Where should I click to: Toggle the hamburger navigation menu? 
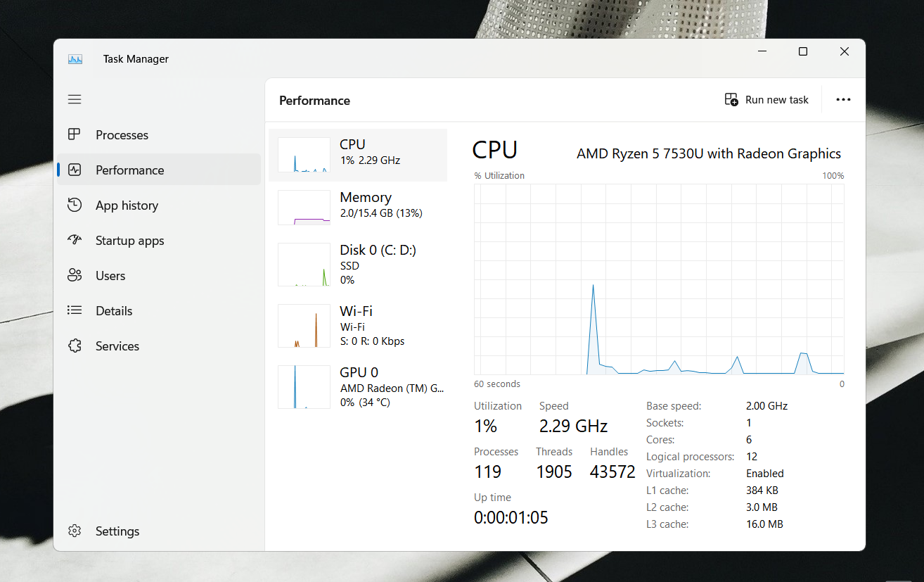tap(75, 99)
